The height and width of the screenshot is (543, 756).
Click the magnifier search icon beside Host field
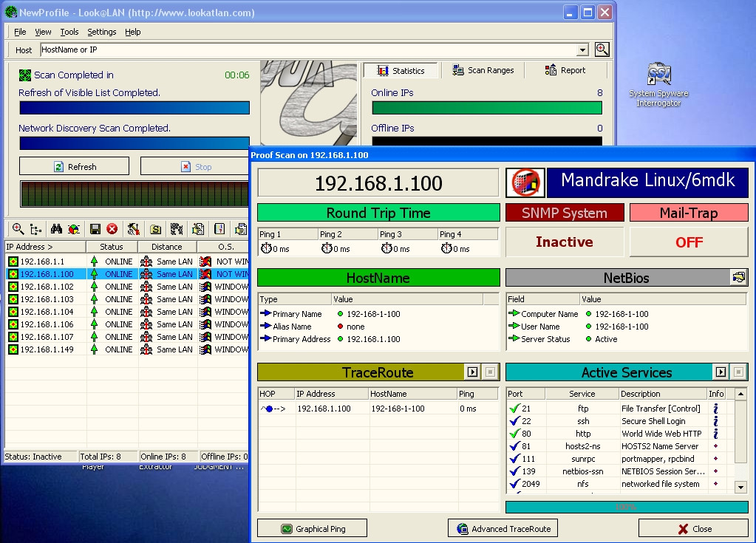point(602,49)
